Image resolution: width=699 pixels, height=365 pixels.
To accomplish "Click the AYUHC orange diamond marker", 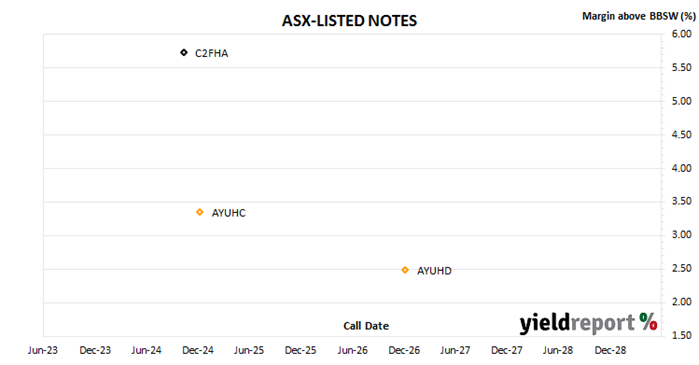I will pos(200,212).
